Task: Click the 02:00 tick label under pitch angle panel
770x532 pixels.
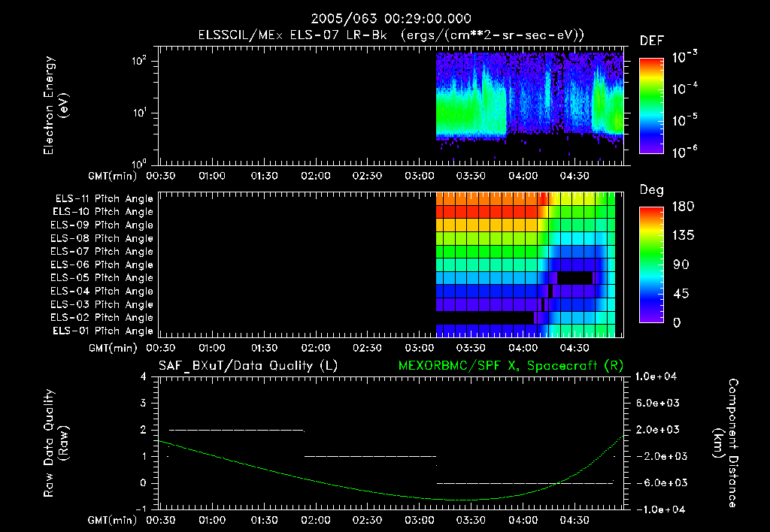Action: point(316,348)
